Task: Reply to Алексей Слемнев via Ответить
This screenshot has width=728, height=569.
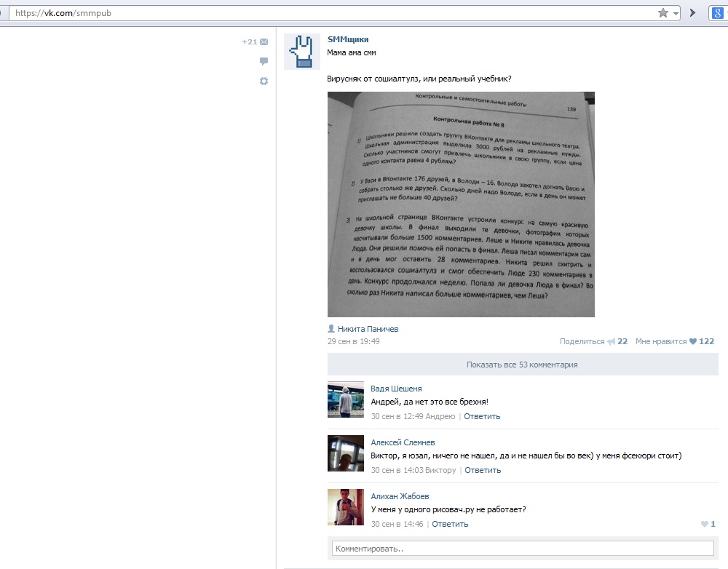Action: coord(483,470)
